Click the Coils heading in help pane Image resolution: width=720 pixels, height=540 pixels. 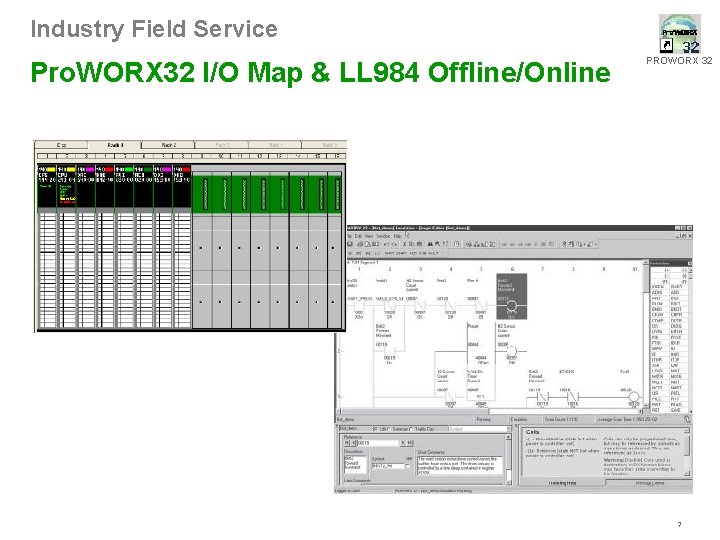[x=533, y=432]
